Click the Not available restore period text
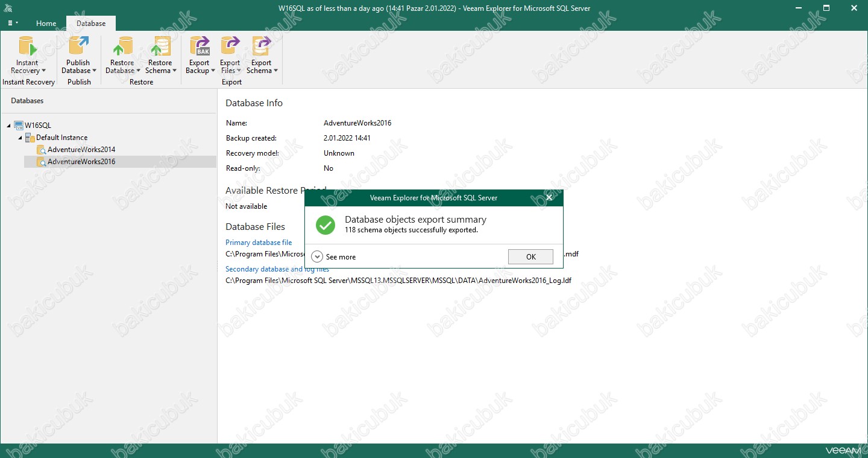The height and width of the screenshot is (458, 868). click(246, 206)
